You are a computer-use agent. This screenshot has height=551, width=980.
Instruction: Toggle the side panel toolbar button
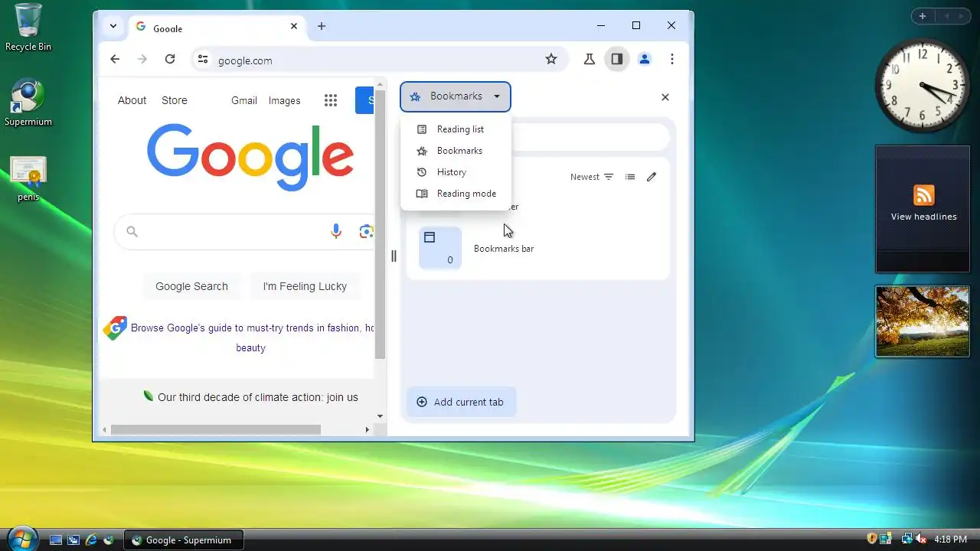click(x=617, y=59)
